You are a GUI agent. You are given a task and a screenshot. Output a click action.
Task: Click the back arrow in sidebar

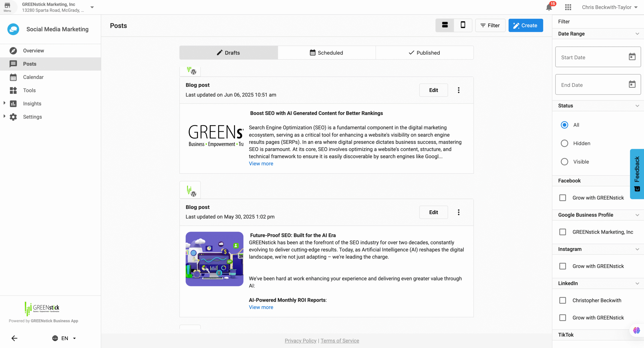pos(14,338)
